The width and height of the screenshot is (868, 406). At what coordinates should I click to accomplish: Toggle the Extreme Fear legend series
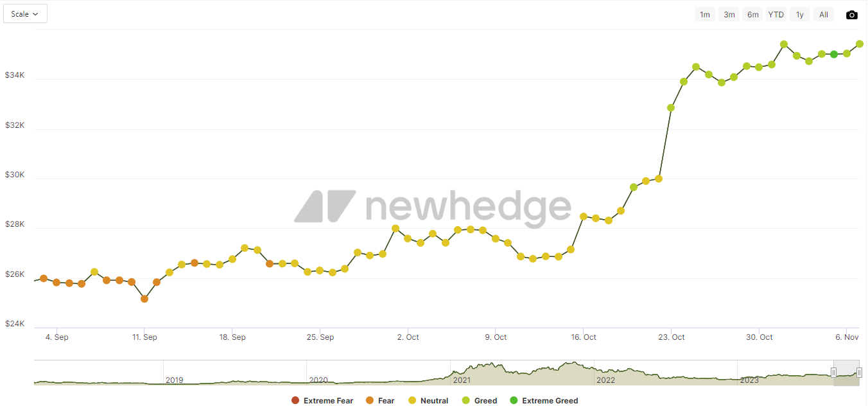click(x=322, y=401)
